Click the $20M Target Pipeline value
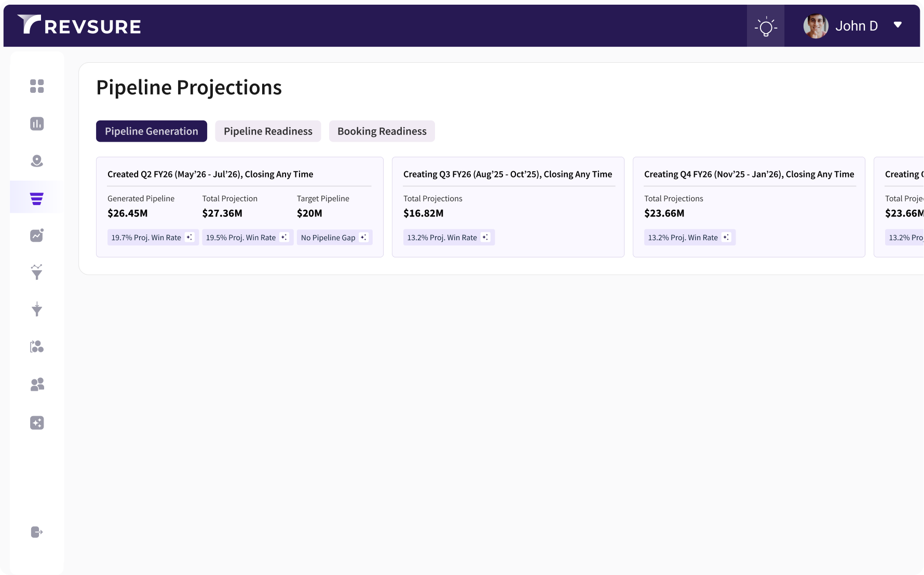The image size is (924, 575). tap(309, 213)
